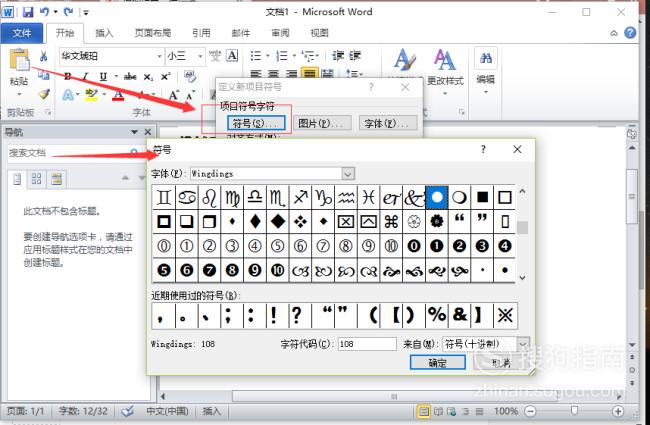The height and width of the screenshot is (425, 650).
Task: Click the zoom slider handle
Action: click(574, 410)
